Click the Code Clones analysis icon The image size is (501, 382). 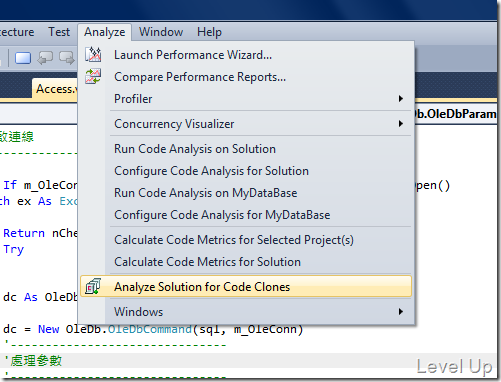93,286
